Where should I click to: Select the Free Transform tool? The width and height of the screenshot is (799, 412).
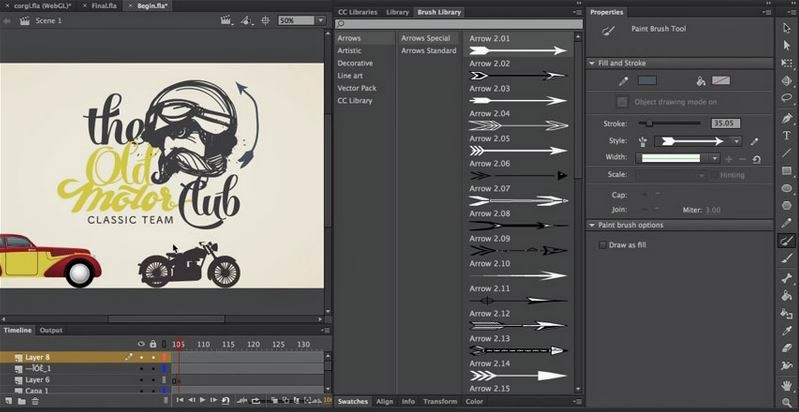click(787, 63)
